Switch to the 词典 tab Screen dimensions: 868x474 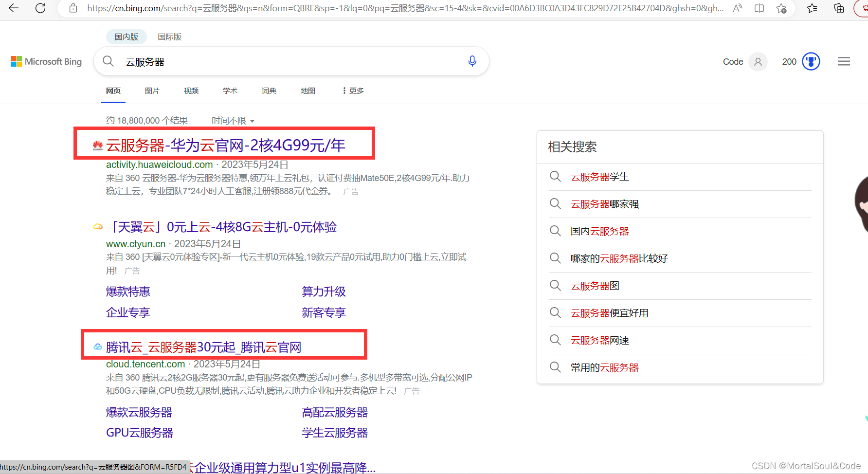click(269, 91)
